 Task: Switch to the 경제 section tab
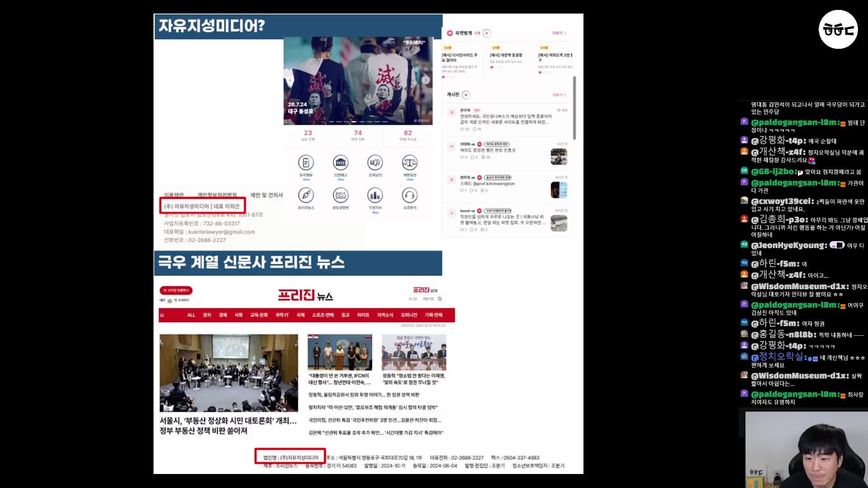click(223, 315)
